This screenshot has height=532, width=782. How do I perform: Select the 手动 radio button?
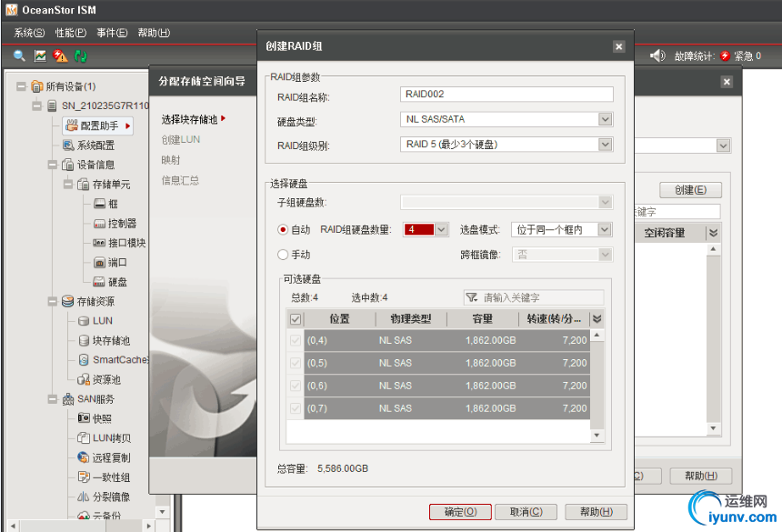(x=283, y=255)
